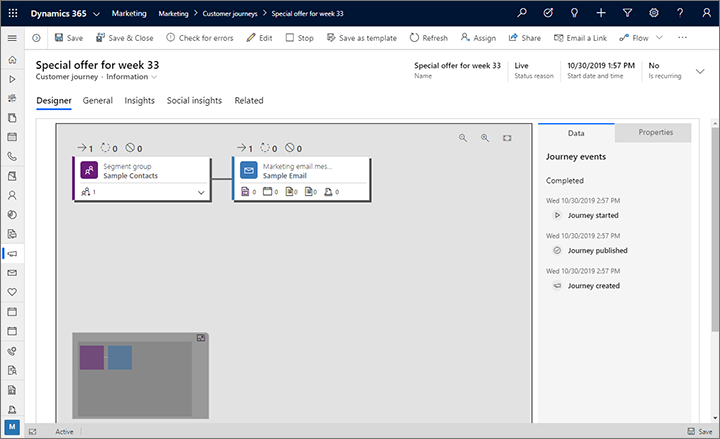
Task: Fit journey canvas to screen icon
Action: 507,138
